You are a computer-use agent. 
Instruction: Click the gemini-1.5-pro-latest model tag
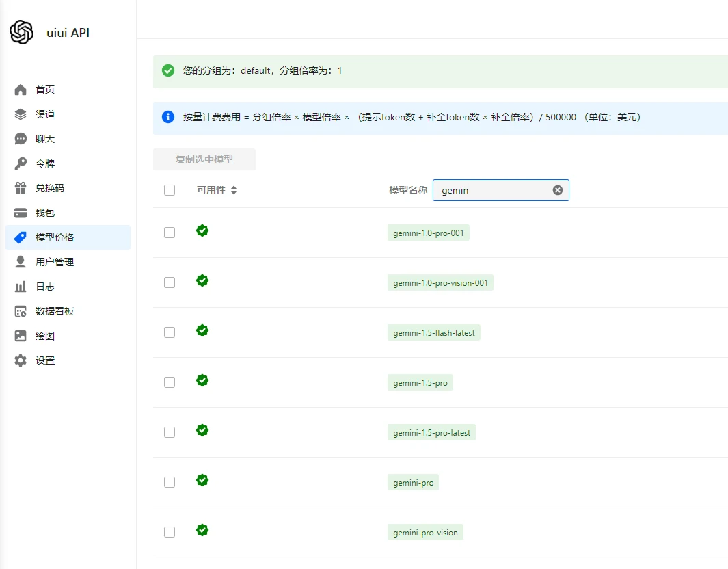432,432
